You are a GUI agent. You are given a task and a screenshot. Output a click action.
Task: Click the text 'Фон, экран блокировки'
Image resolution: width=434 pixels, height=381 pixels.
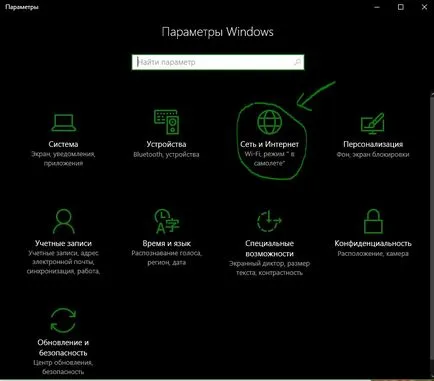(x=373, y=155)
